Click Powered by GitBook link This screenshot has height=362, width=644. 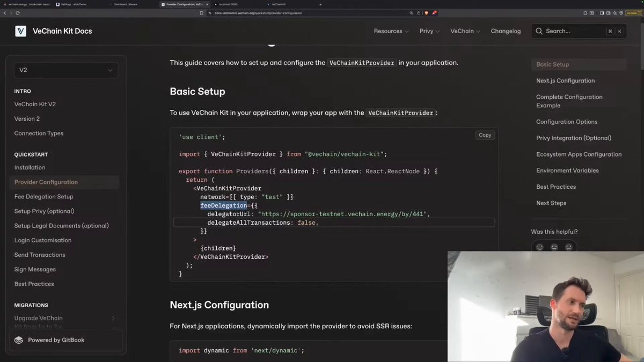coord(66,340)
